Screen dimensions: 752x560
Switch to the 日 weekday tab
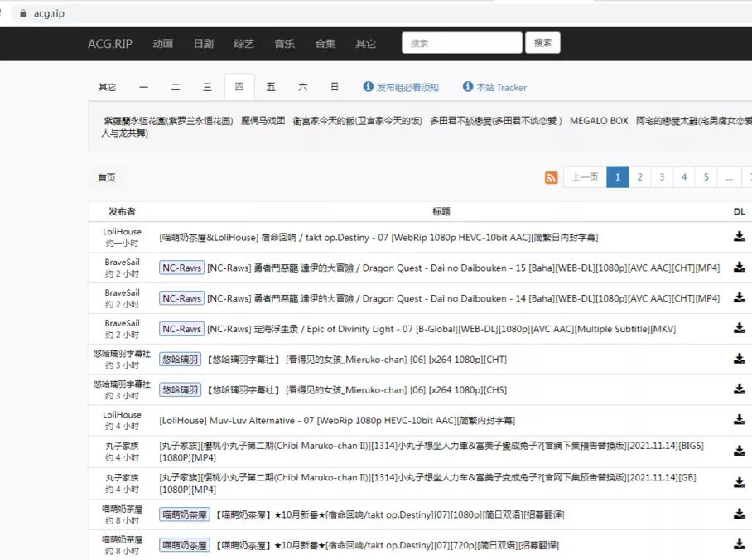coord(334,86)
